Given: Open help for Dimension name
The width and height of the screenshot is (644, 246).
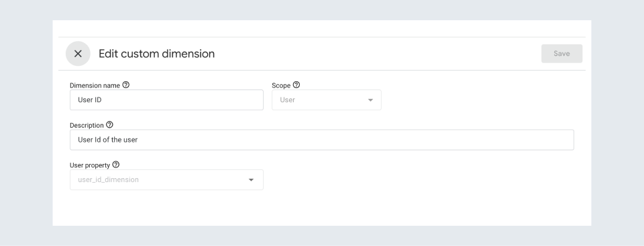Looking at the screenshot, I should tap(126, 85).
